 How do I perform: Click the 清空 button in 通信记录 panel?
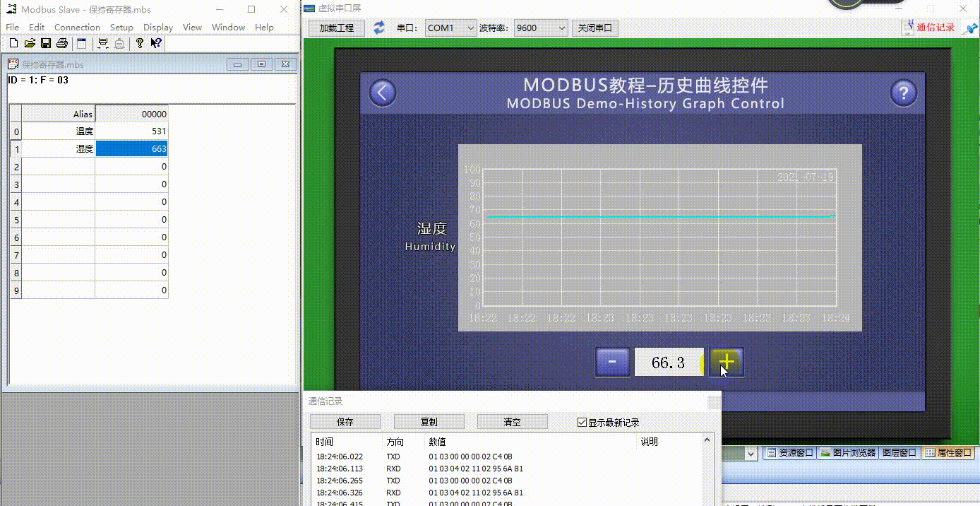pos(513,422)
